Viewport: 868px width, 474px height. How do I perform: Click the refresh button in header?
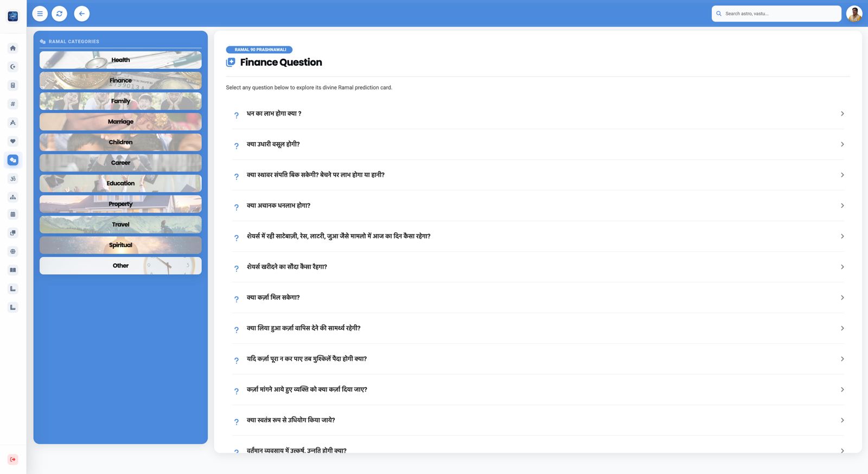[x=60, y=14]
